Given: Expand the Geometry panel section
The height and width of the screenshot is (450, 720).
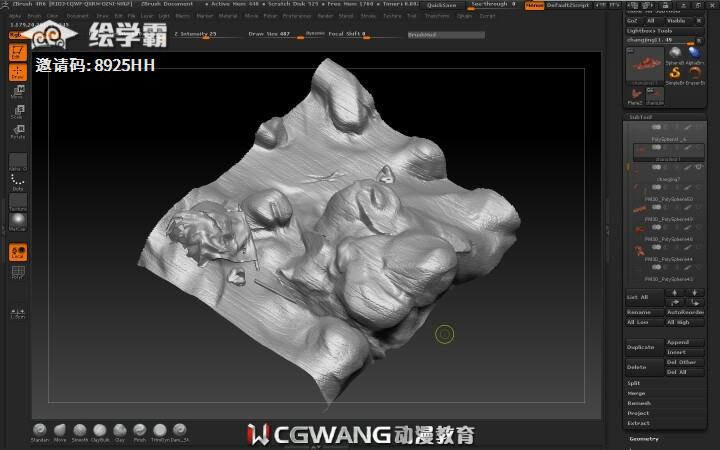Looking at the screenshot, I should tap(644, 439).
